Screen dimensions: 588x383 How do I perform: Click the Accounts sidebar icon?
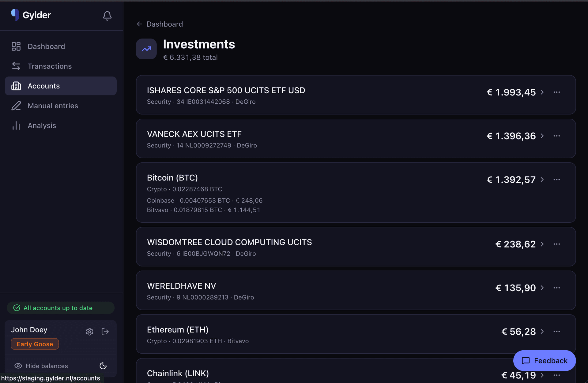click(16, 86)
